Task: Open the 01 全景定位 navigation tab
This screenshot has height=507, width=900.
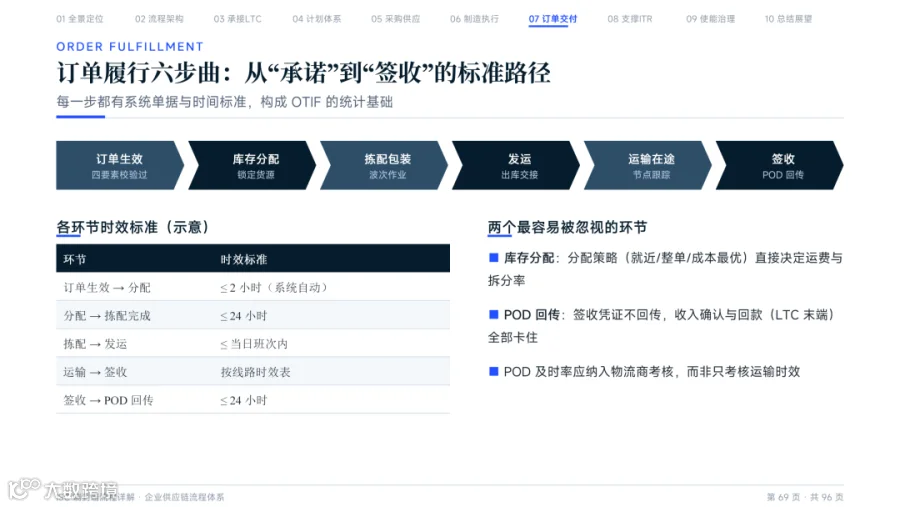Action: point(80,19)
